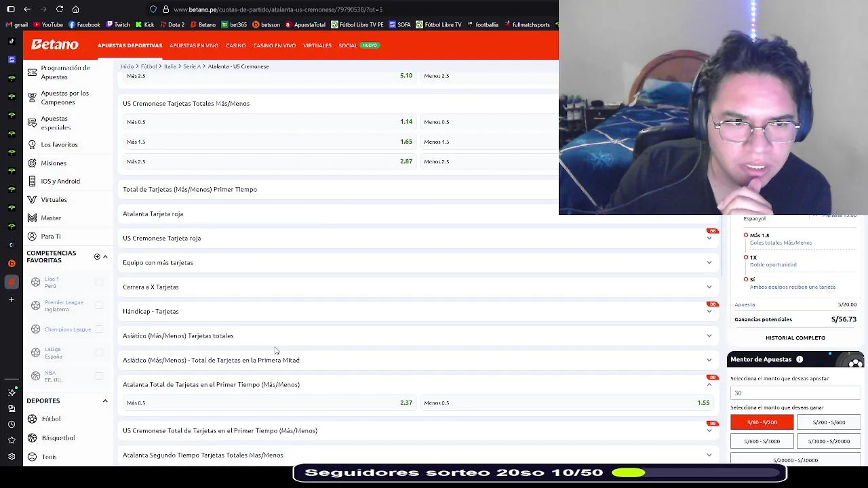Open browser sidebar history clock icon
This screenshot has height=488, width=868.
click(x=12, y=424)
